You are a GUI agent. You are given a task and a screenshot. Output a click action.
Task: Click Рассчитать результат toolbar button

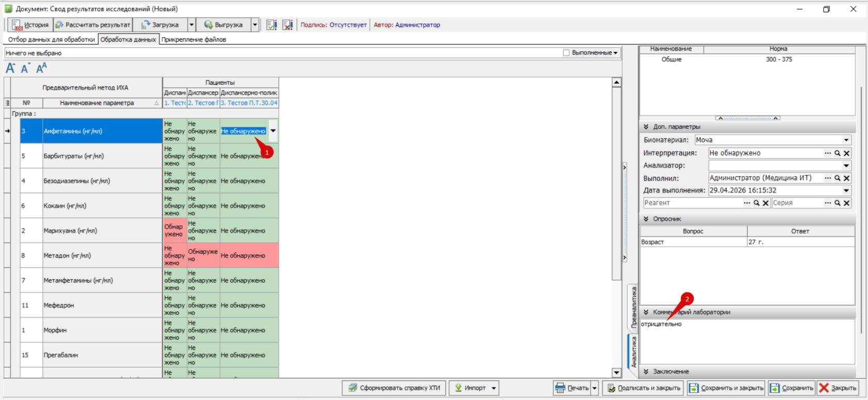93,25
